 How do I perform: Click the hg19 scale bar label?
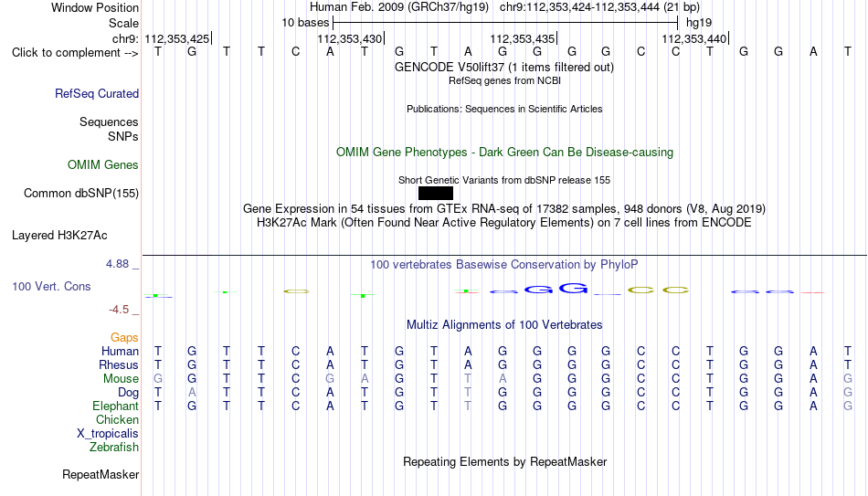[699, 23]
